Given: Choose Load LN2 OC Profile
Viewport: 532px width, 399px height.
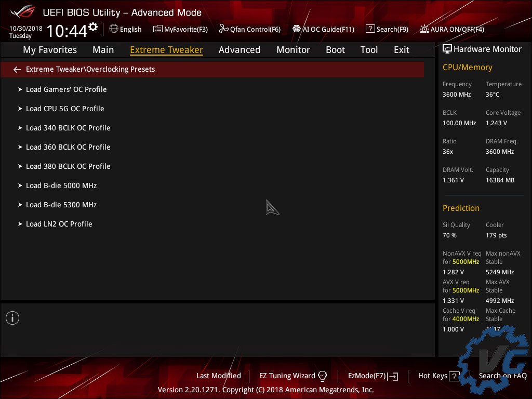Looking at the screenshot, I should 59,224.
